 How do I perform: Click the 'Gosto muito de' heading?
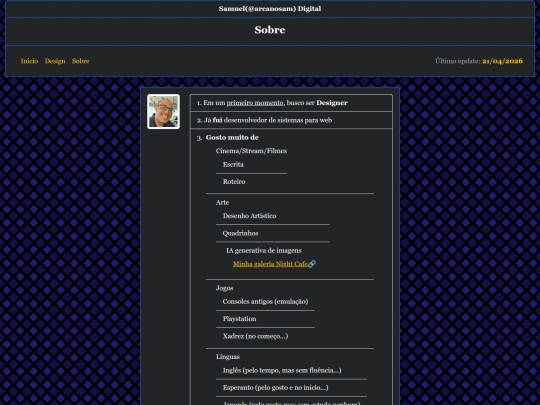point(232,137)
